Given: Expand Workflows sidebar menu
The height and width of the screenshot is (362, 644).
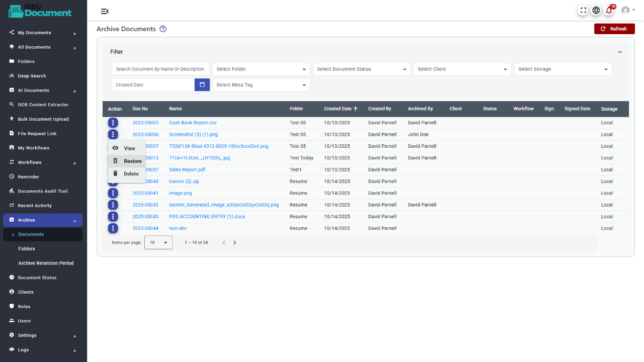Looking at the screenshot, I should click(x=43, y=162).
